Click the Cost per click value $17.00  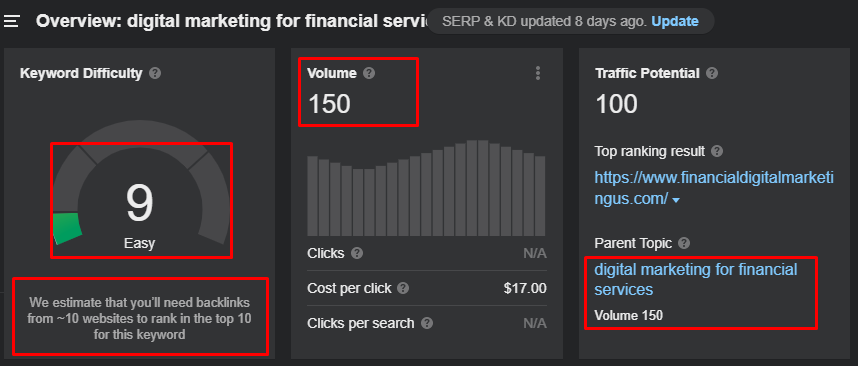[x=525, y=288]
